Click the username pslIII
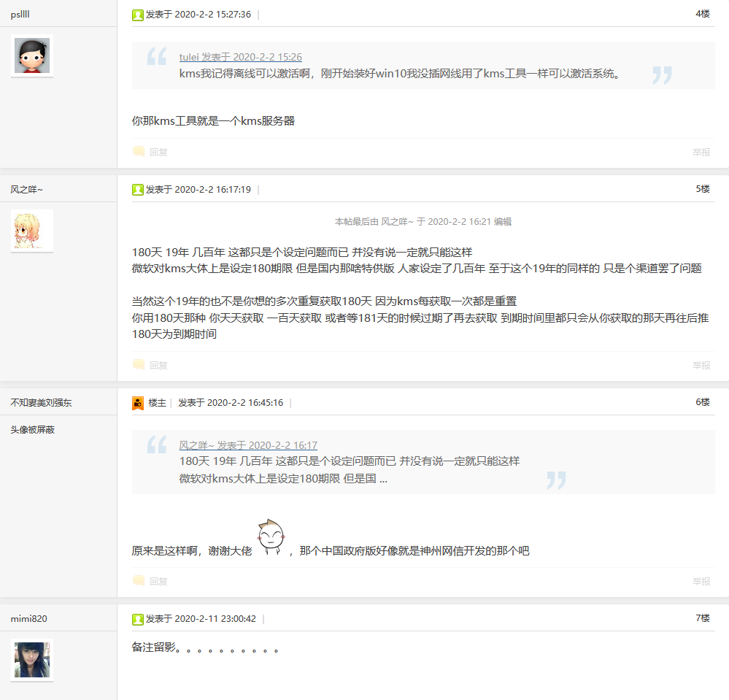Screen dimensions: 729x700 20,15
